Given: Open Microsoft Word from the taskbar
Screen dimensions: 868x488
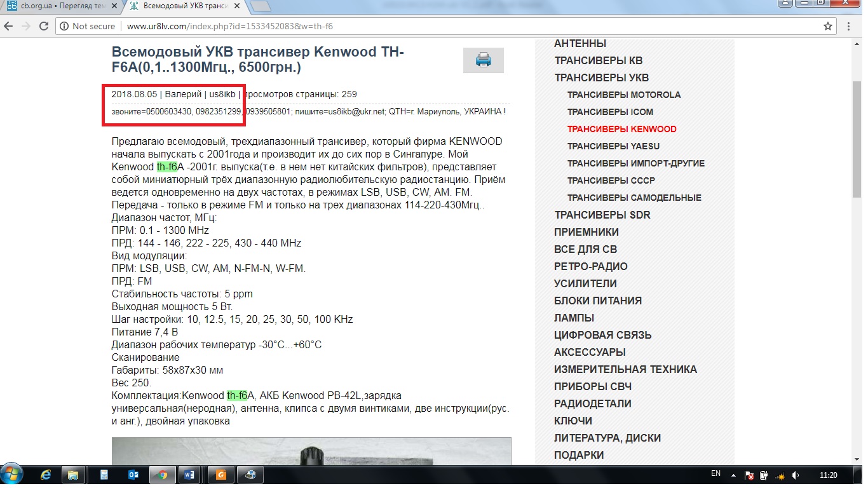Looking at the screenshot, I should click(189, 475).
